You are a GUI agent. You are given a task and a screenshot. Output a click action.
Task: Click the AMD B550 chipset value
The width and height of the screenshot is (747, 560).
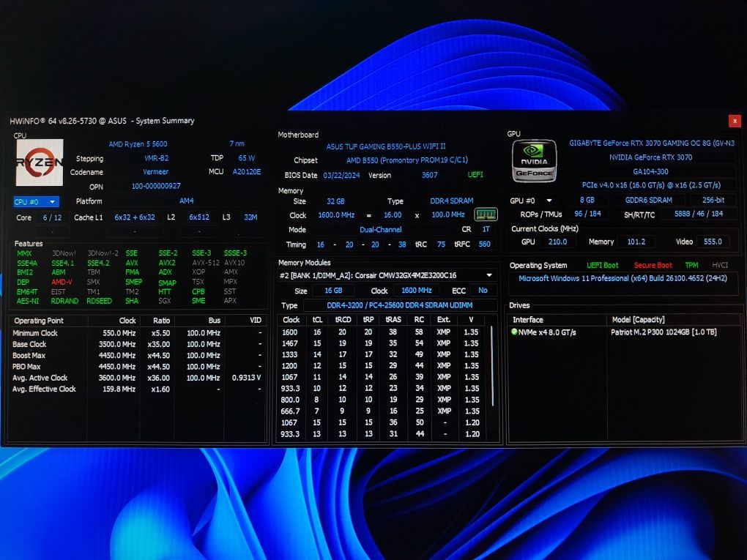[407, 160]
